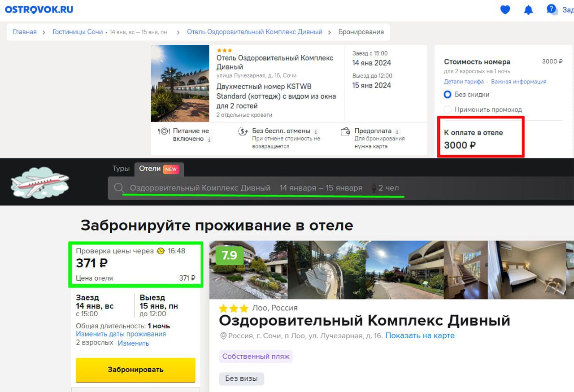Go to Гостиницы Сочи breadcrumb
The image size is (574, 392).
78,32
